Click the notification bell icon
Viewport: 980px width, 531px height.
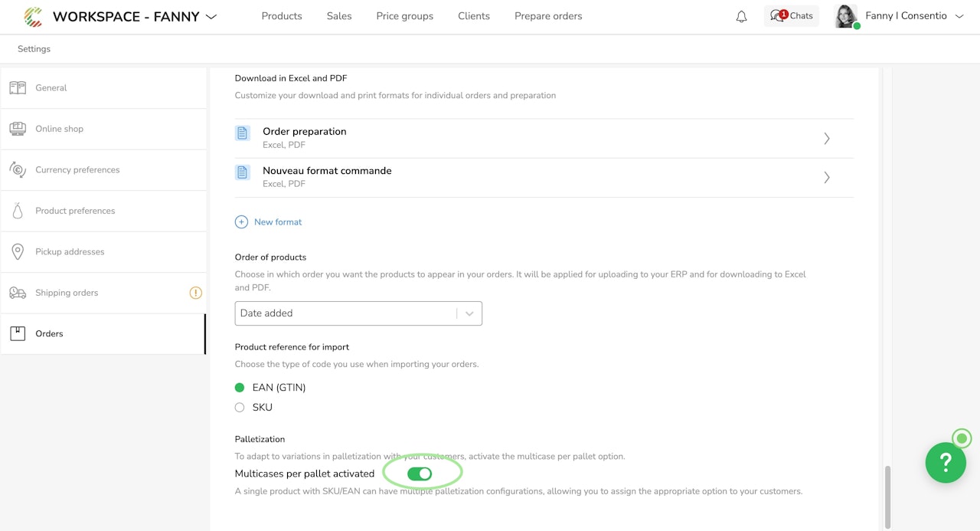pos(741,16)
